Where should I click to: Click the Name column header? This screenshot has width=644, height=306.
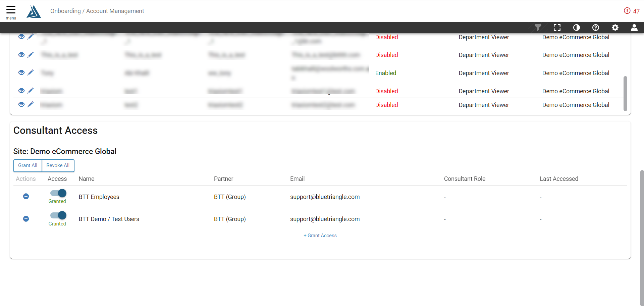[x=87, y=179]
